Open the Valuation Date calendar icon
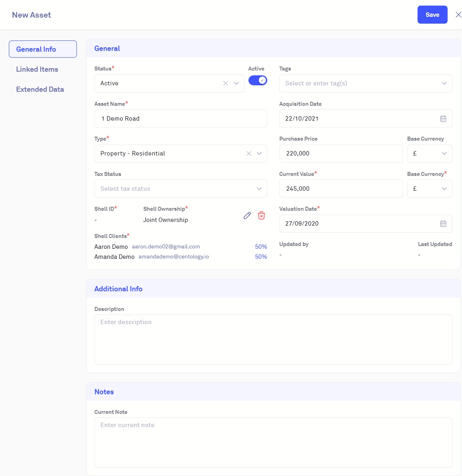462x476 pixels. click(x=443, y=224)
